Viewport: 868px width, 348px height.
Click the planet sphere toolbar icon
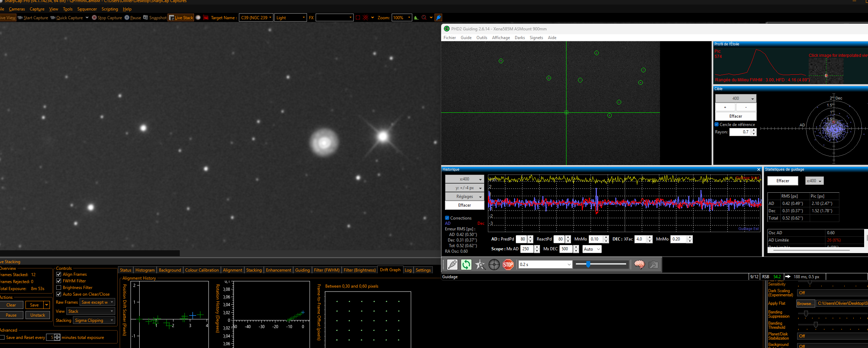pyautogui.click(x=198, y=17)
